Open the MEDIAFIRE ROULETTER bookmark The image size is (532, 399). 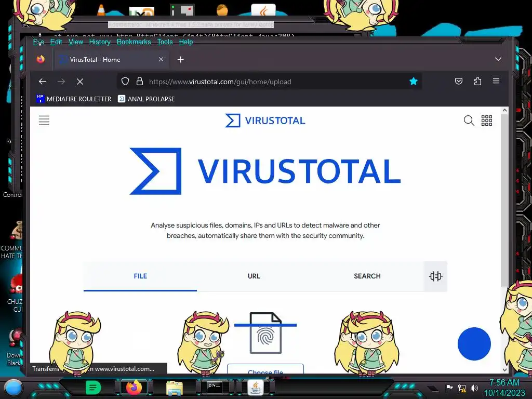point(74,99)
